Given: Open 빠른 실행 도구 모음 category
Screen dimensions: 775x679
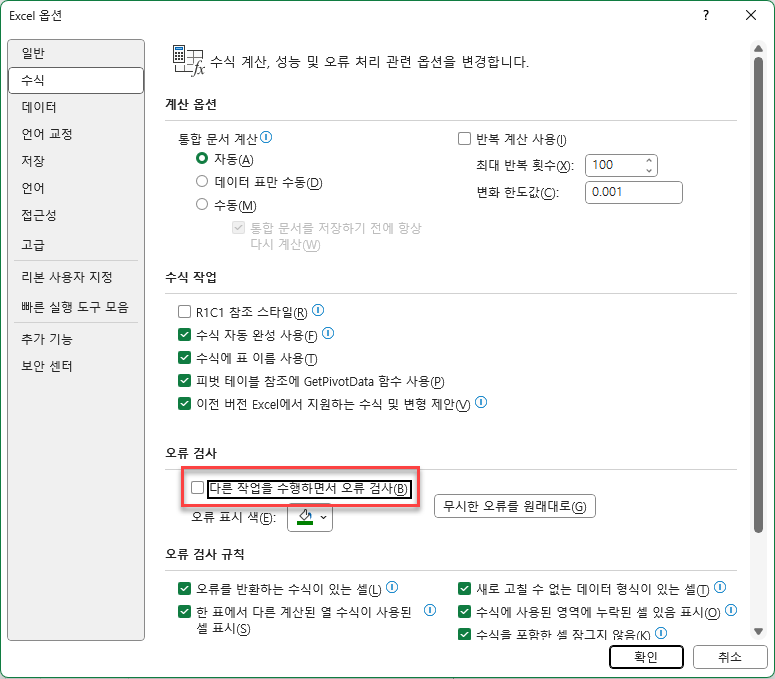Looking at the screenshot, I should tap(76, 307).
